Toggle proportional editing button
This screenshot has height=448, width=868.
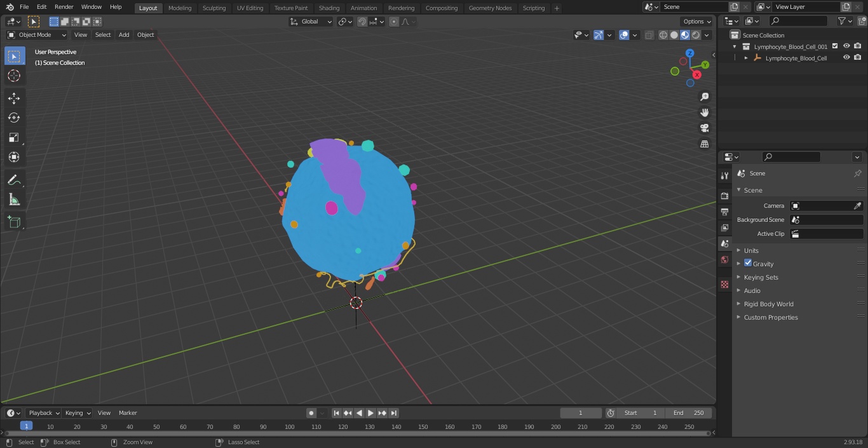click(394, 22)
